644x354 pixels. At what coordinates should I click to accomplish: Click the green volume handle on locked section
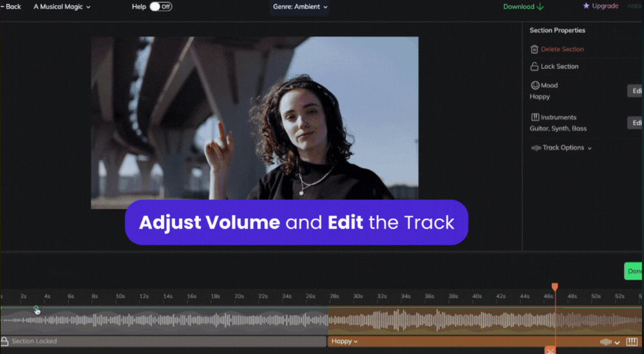pos(36,307)
